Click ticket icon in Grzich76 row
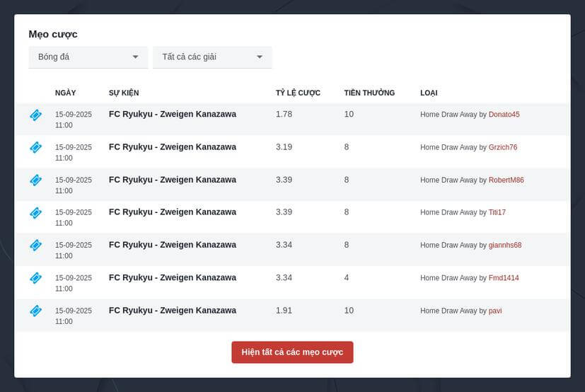The height and width of the screenshot is (392, 585). [x=36, y=147]
